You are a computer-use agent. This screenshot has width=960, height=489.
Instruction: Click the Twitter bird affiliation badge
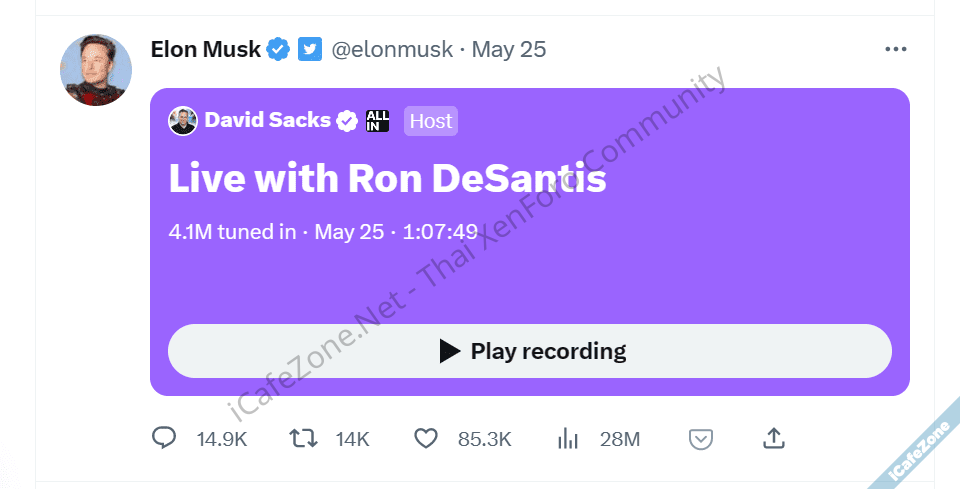310,49
